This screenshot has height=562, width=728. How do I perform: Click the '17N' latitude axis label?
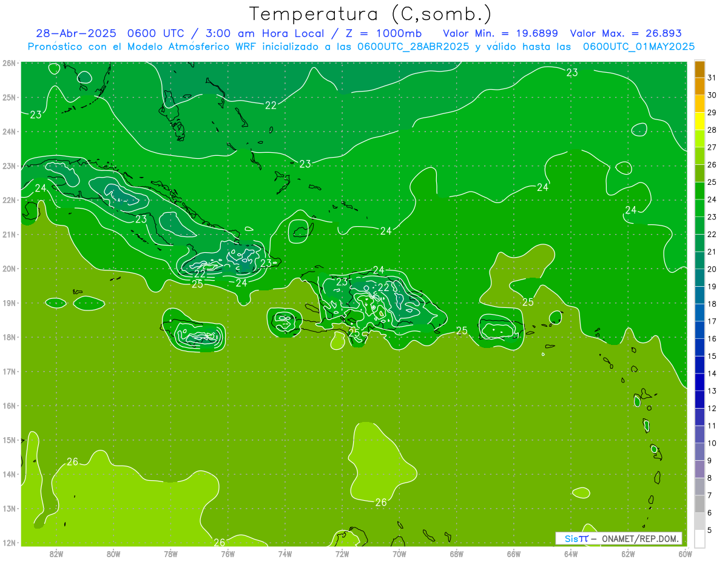[x=9, y=371]
